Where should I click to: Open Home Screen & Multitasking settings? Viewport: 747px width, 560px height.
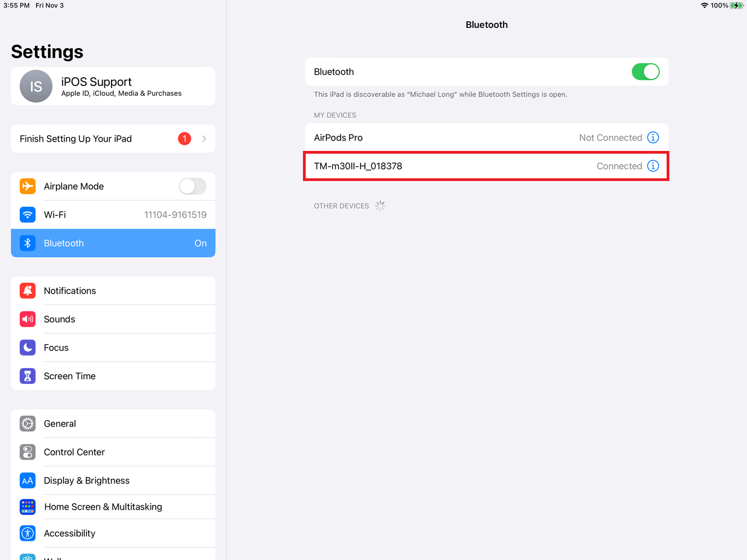(x=113, y=506)
